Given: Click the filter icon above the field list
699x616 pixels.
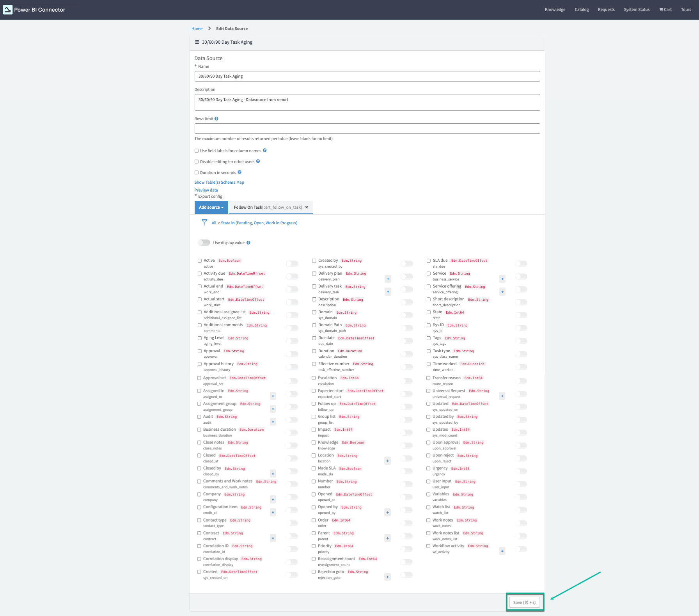Looking at the screenshot, I should coord(204,222).
